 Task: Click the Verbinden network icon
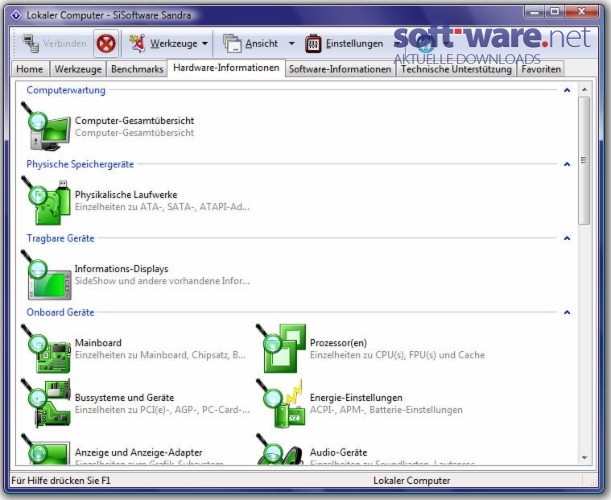click(x=31, y=44)
